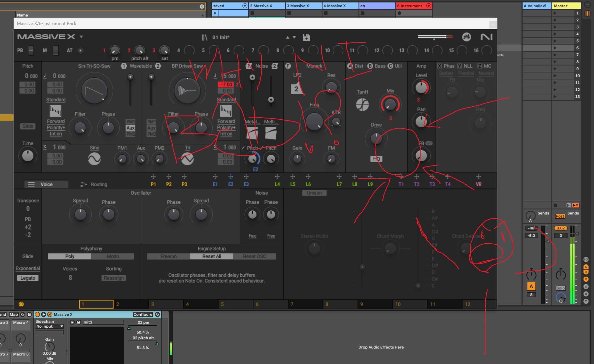
Task: Click the Metal noise wavetable icon
Action: 252,133
